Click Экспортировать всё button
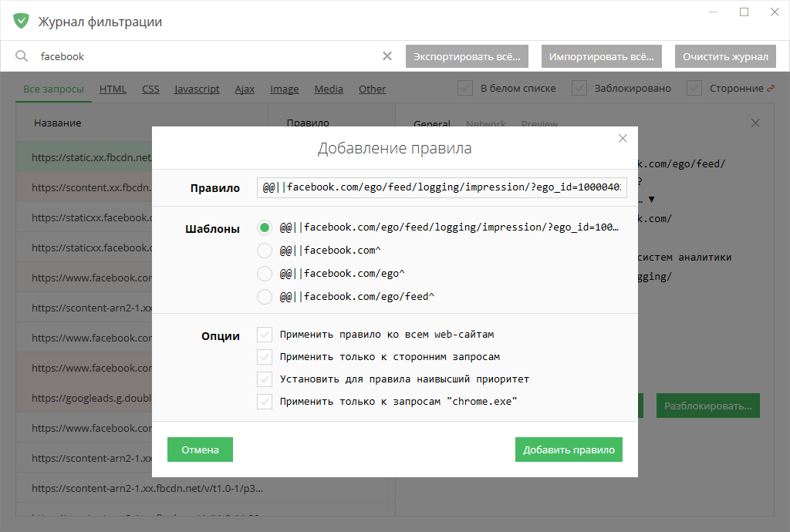The image size is (790, 532). 467,56
